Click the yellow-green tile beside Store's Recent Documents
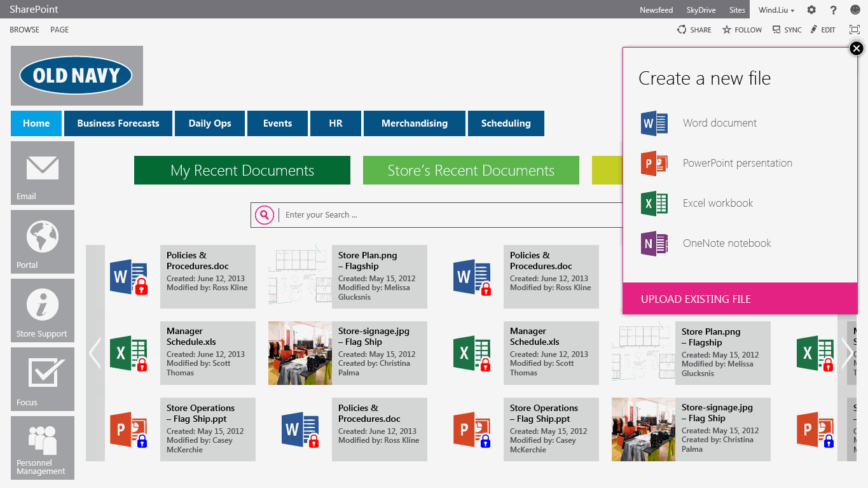This screenshot has width=868, height=488. tap(607, 171)
